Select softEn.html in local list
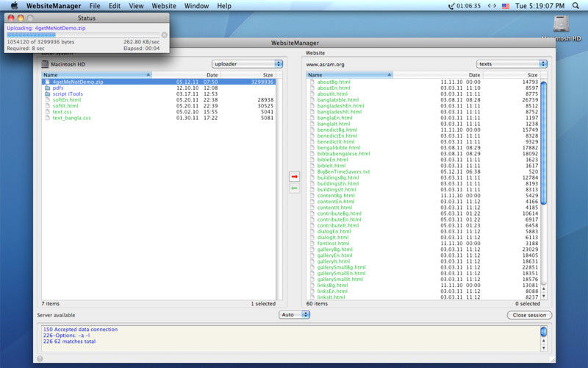 pos(159,100)
